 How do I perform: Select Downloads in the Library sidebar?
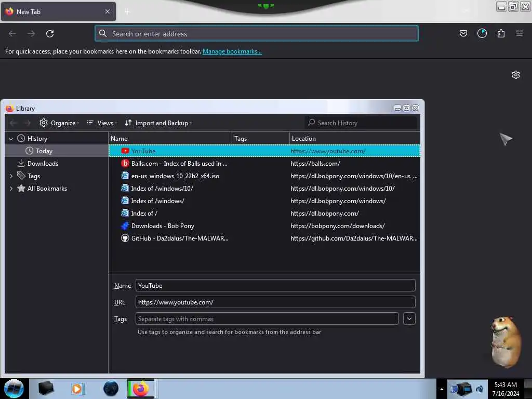tap(43, 164)
